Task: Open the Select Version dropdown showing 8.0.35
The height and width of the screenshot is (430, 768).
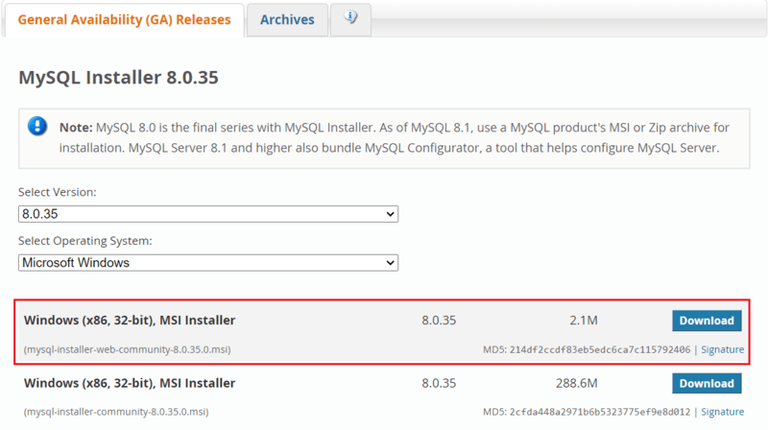Action: click(208, 214)
